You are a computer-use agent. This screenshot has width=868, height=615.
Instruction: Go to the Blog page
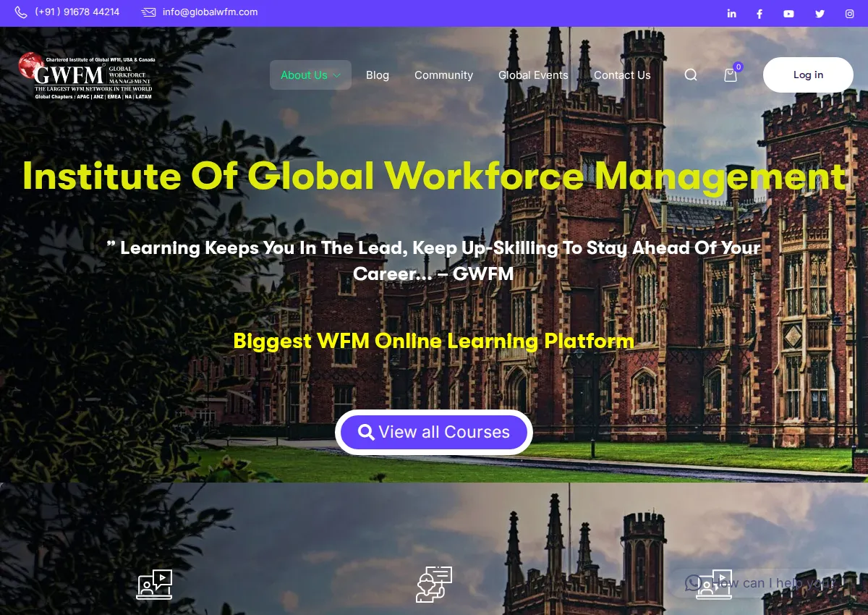pyautogui.click(x=378, y=75)
